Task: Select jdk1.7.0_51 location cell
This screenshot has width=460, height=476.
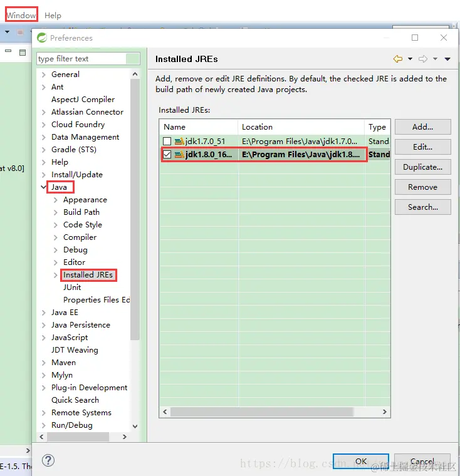Action: click(301, 141)
